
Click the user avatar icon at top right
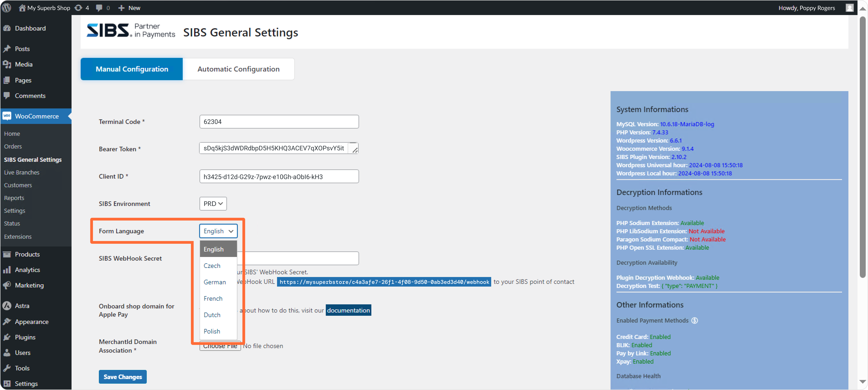point(850,8)
